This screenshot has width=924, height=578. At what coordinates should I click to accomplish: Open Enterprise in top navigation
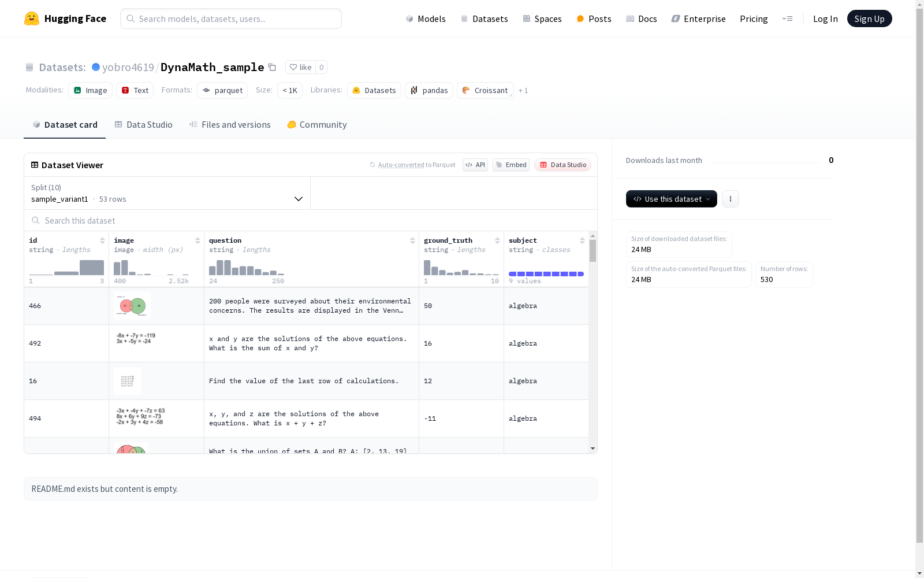coord(698,18)
